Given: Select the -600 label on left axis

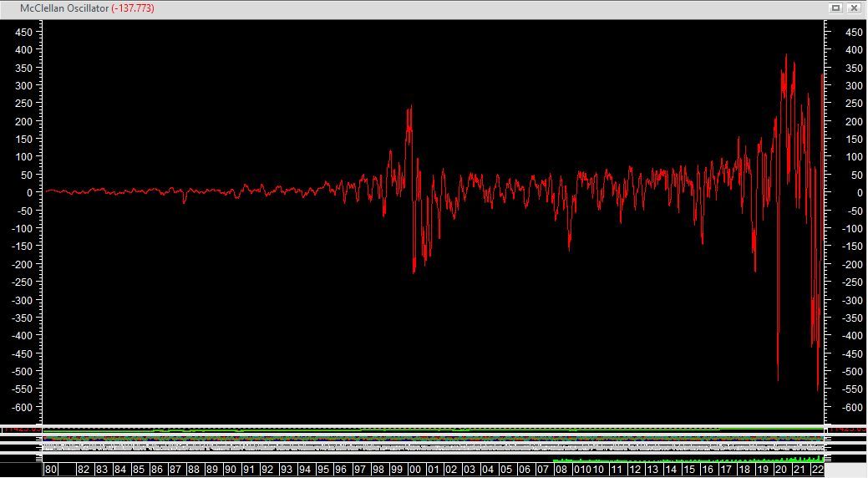Looking at the screenshot, I should coord(22,407).
